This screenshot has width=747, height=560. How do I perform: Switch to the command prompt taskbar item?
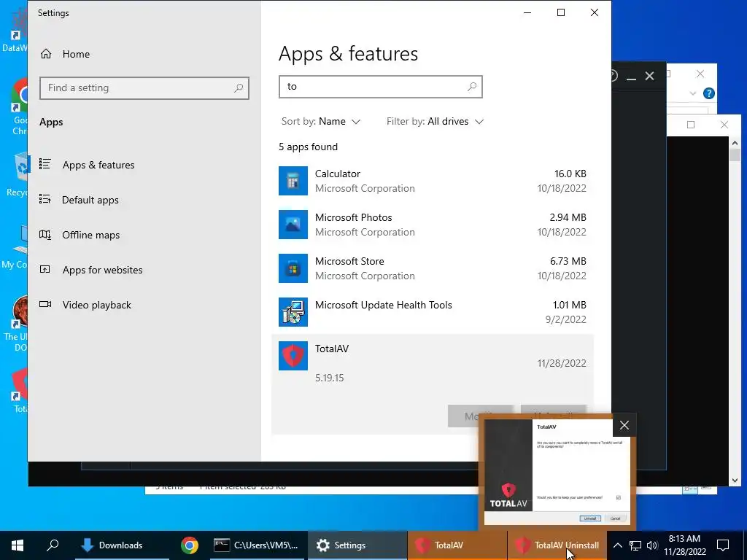pyautogui.click(x=256, y=545)
